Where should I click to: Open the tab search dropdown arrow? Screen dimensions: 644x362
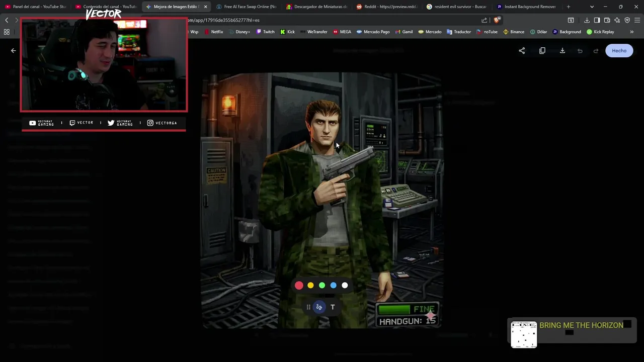tap(592, 7)
